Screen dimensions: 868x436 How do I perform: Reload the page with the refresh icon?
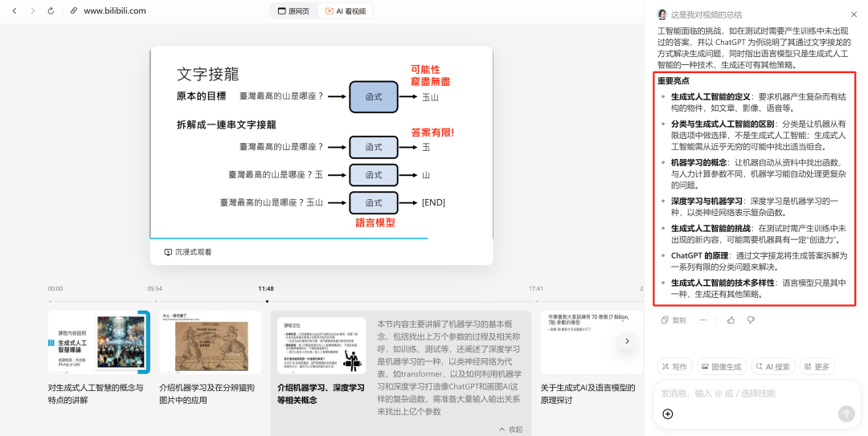click(x=51, y=10)
